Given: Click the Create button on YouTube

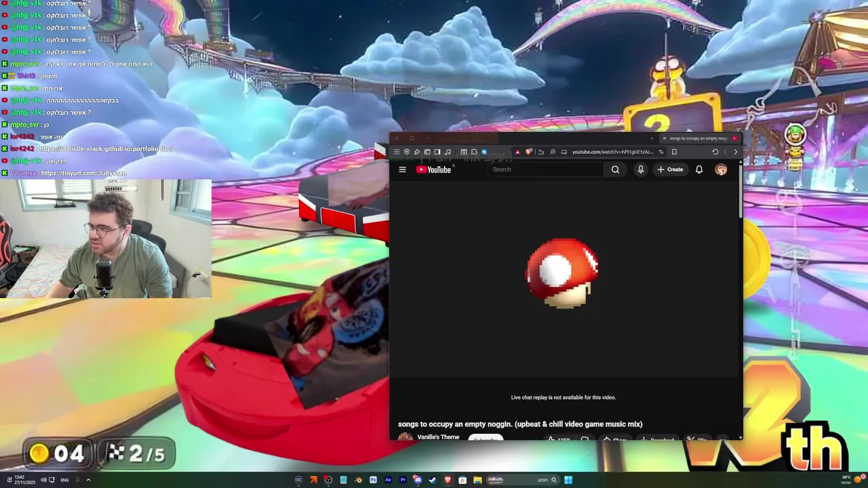Looking at the screenshot, I should (x=670, y=169).
